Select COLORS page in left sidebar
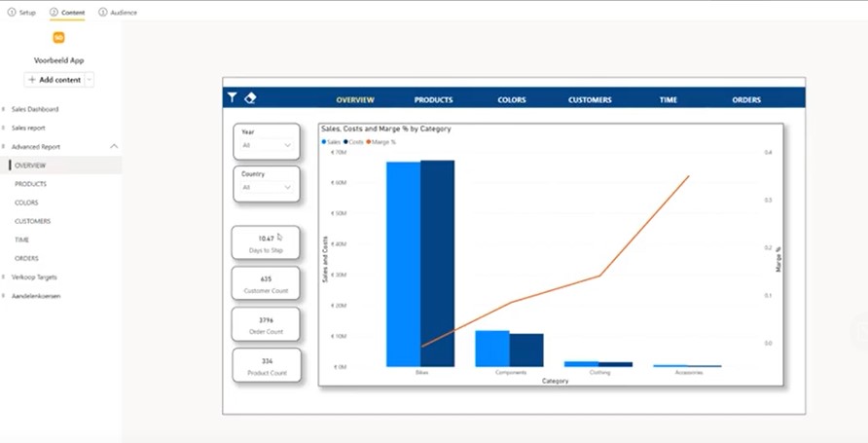Viewport: 868px width, 443px height. click(x=26, y=203)
